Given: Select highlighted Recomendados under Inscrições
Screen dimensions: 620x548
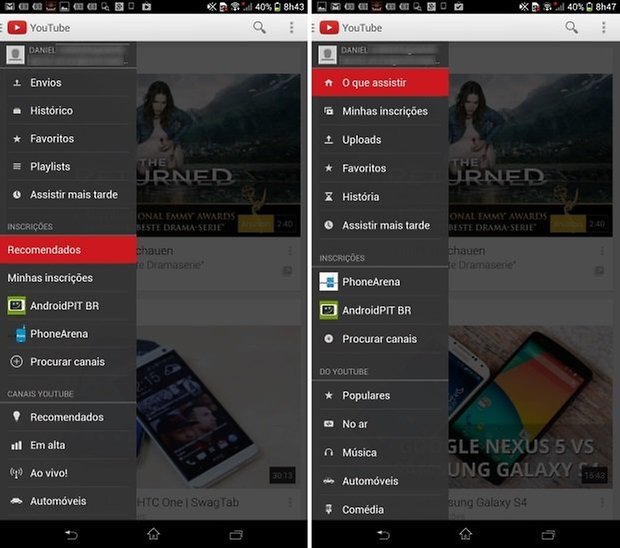Looking at the screenshot, I should 68,249.
